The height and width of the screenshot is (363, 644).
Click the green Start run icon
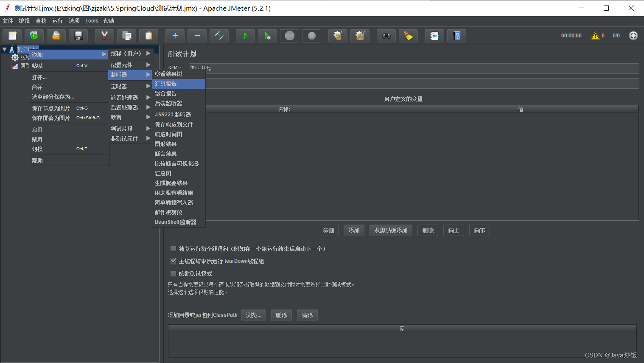point(245,36)
